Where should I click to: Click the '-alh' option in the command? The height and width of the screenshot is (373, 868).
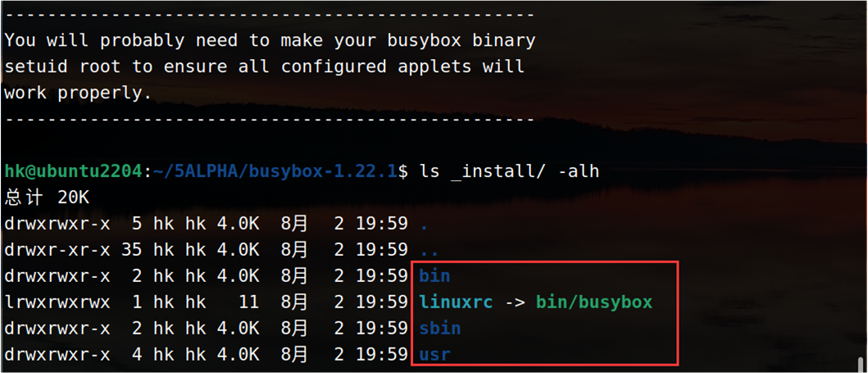tap(577, 171)
